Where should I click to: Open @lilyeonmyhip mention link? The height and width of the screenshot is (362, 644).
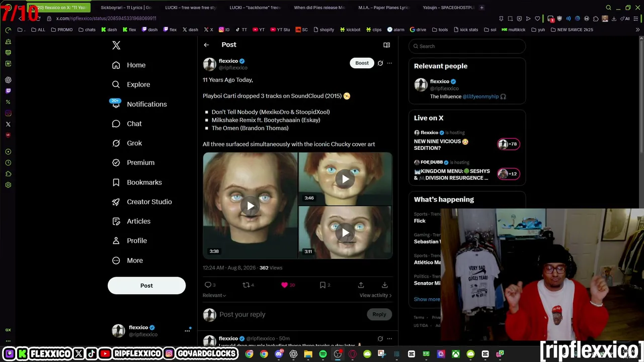click(480, 97)
